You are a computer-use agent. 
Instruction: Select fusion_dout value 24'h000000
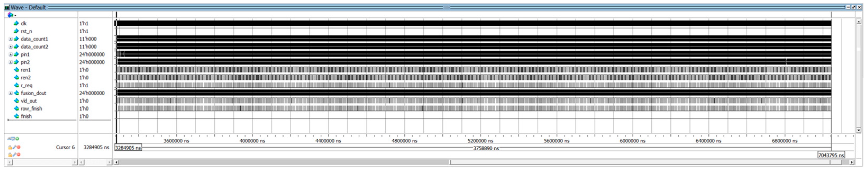click(x=92, y=93)
